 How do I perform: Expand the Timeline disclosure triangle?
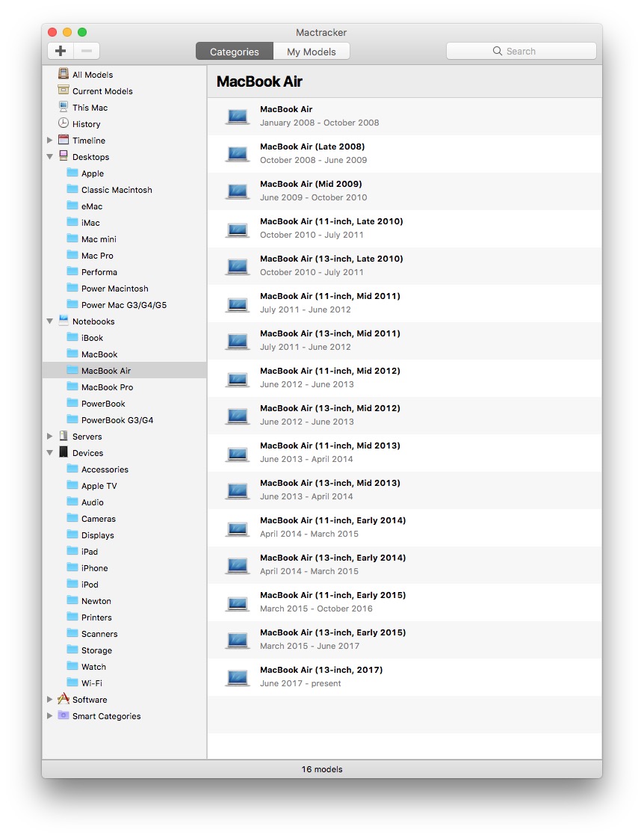pos(49,140)
